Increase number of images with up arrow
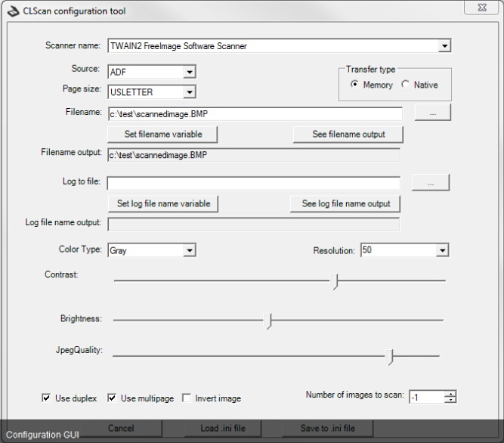 tap(450, 394)
